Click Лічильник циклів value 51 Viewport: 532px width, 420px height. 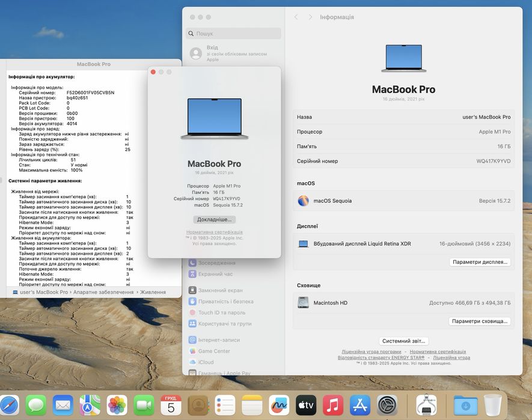pos(73,160)
